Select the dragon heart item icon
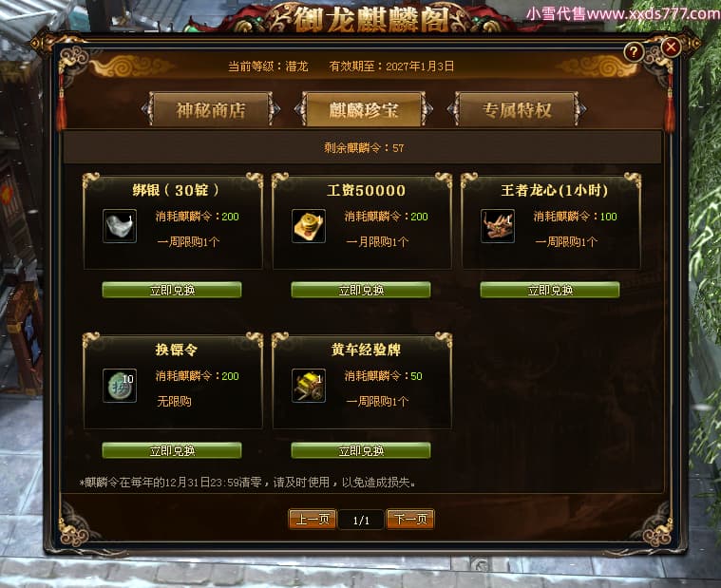 pos(498,226)
